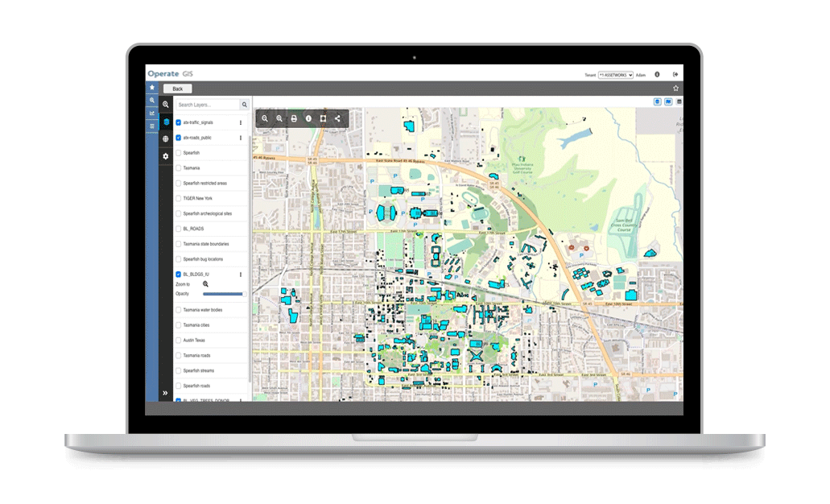This screenshot has height=504, width=830.
Task: Click Zoom to for the BL_BLDGS_IU layer
Action: (205, 284)
